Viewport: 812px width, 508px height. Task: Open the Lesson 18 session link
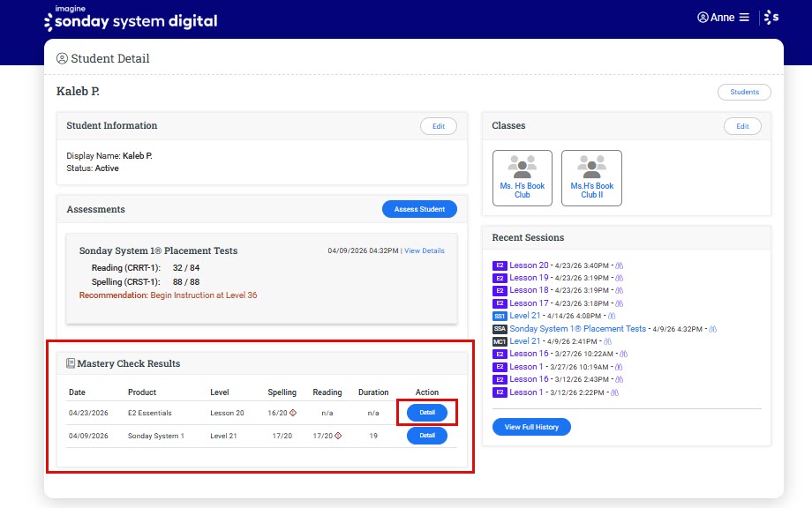529,290
